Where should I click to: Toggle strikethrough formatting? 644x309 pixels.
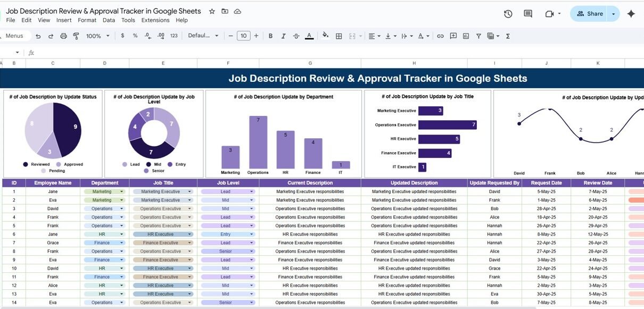tap(296, 36)
